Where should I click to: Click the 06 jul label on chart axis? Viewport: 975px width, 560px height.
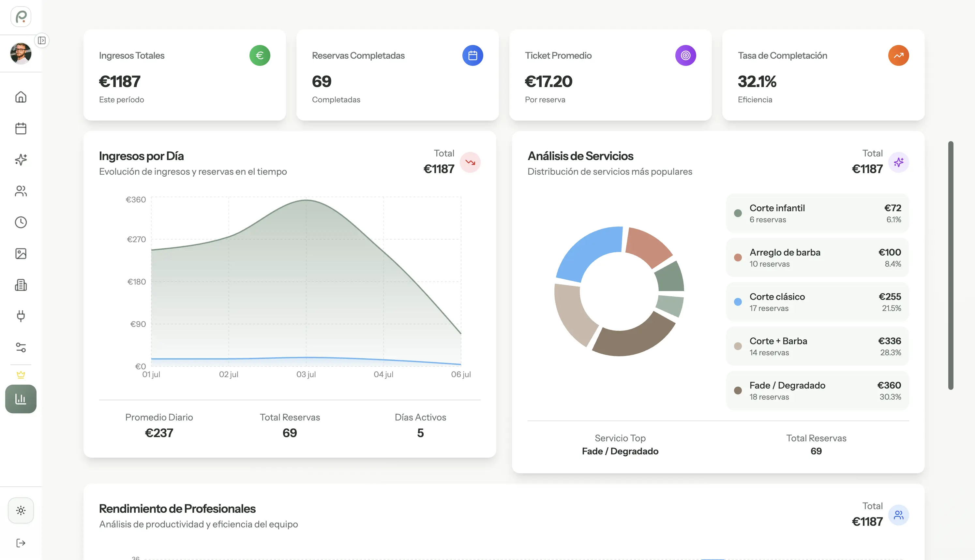point(460,374)
